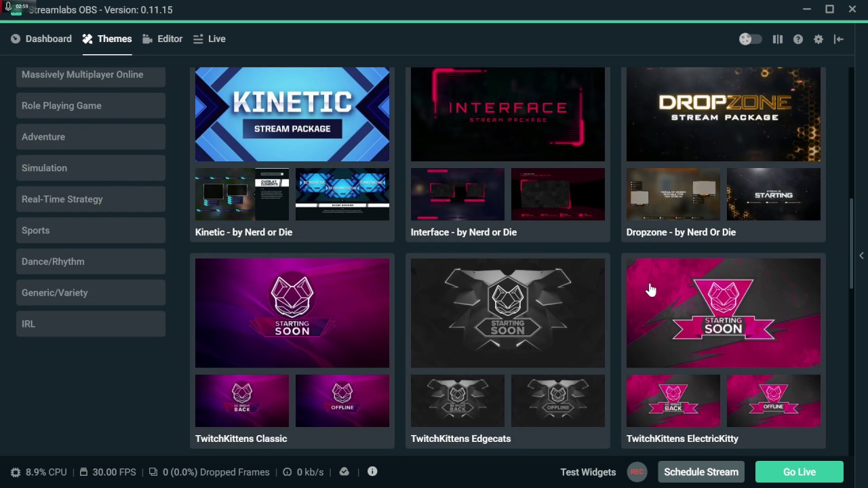Click '0 (0.0%) Dropped Frames' status text
This screenshot has height=488, width=868.
coord(216,472)
